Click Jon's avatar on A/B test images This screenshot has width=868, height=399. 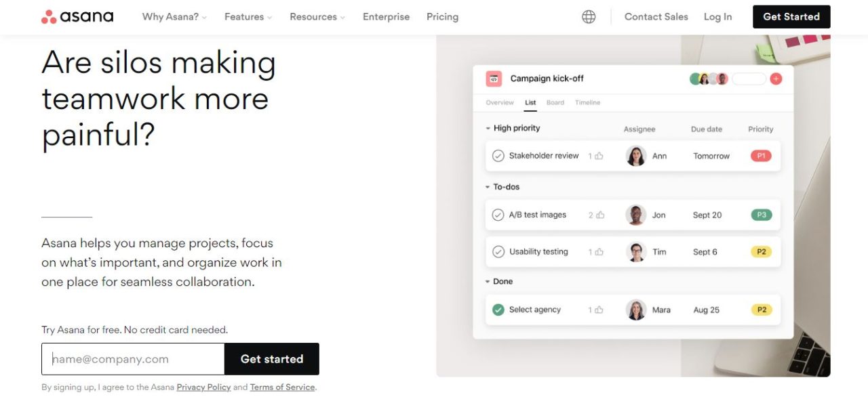point(635,214)
